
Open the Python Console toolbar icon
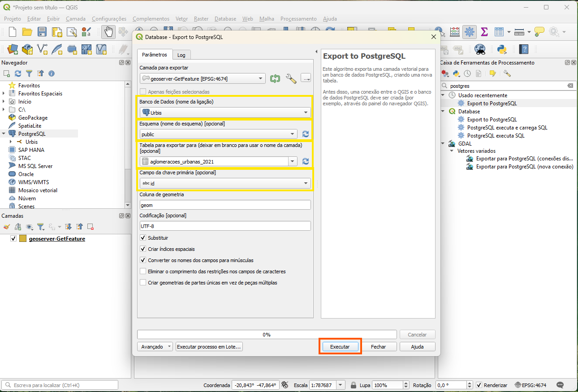tap(502, 49)
